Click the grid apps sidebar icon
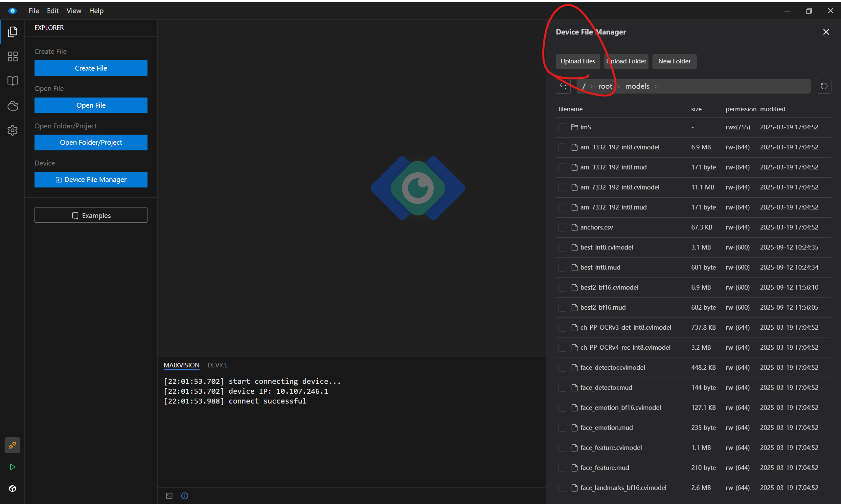This screenshot has width=841, height=504. pyautogui.click(x=12, y=56)
